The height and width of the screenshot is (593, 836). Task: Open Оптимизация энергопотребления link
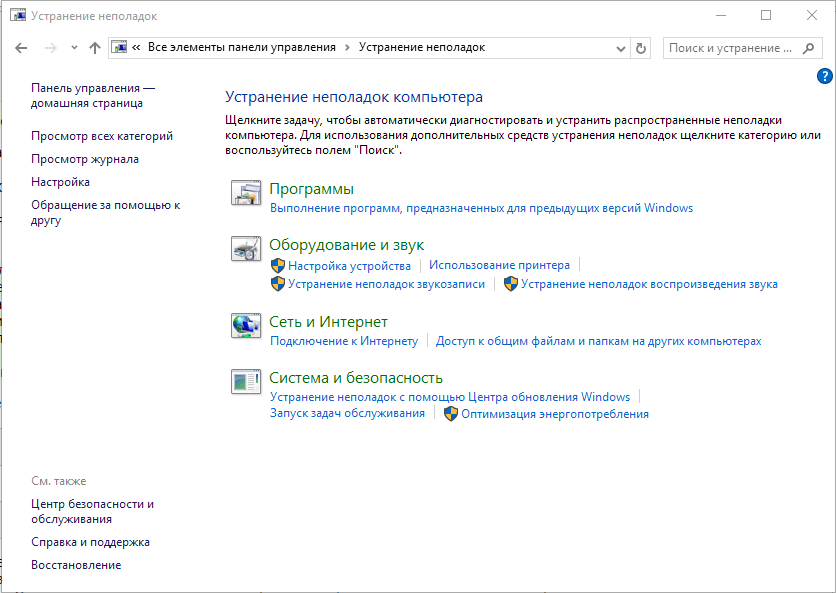click(555, 414)
